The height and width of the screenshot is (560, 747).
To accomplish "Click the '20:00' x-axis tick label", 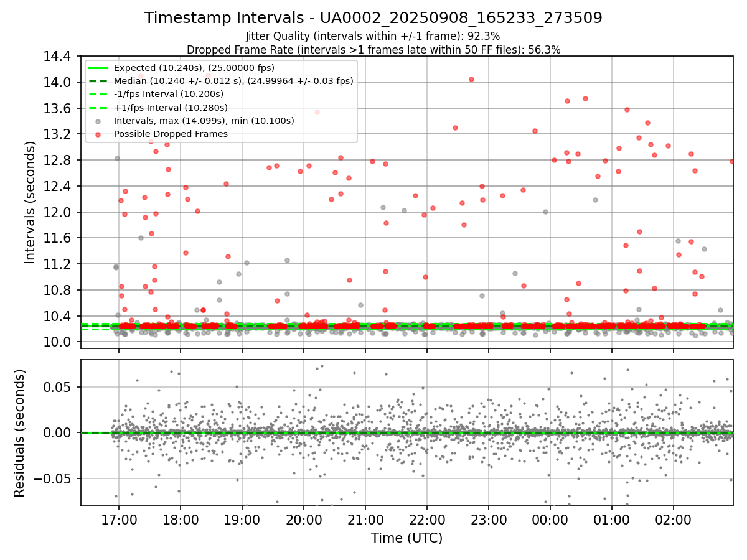I will (x=304, y=519).
